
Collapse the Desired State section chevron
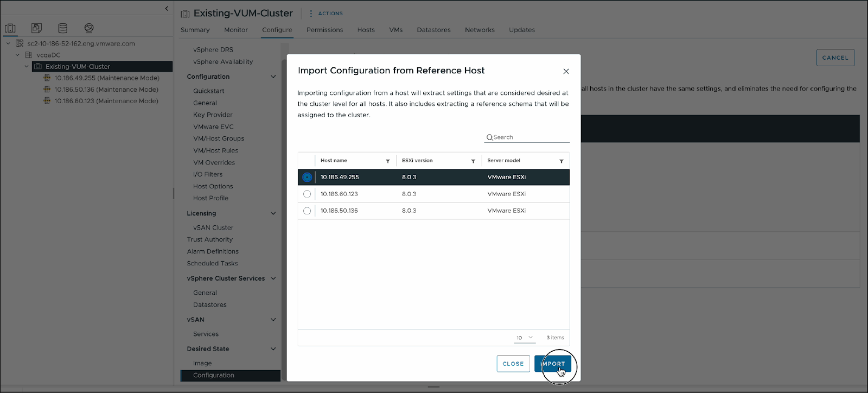point(273,349)
